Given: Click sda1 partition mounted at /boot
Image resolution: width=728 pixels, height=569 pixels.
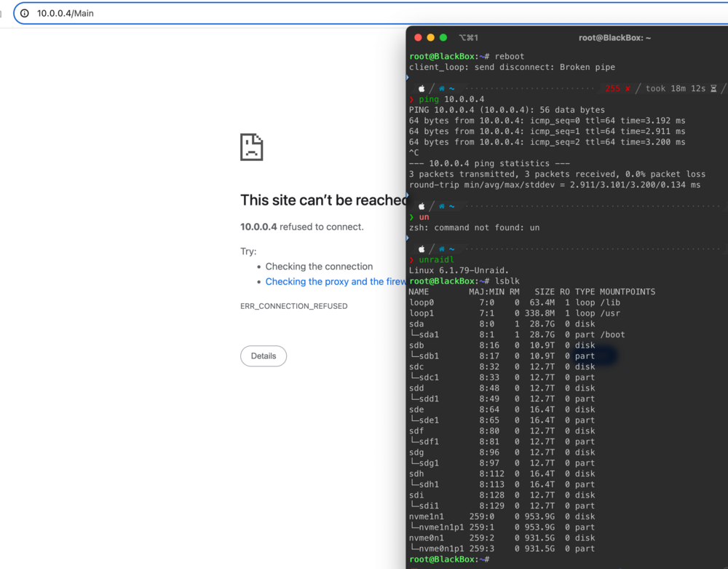Looking at the screenshot, I should coord(517,334).
